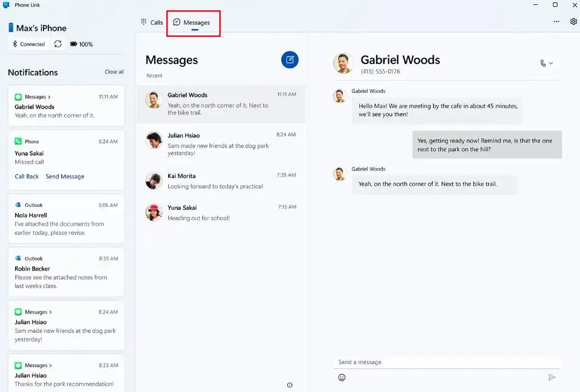Start a call with Gabriel Woods
Screen dimensions: 580x392
coord(543,63)
